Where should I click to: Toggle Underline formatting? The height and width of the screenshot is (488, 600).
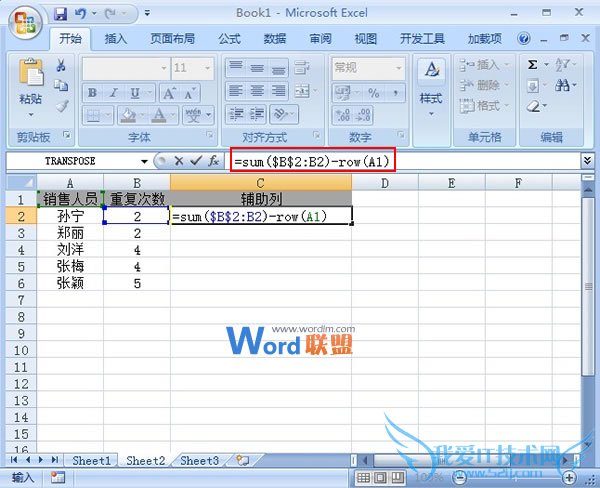[135, 93]
